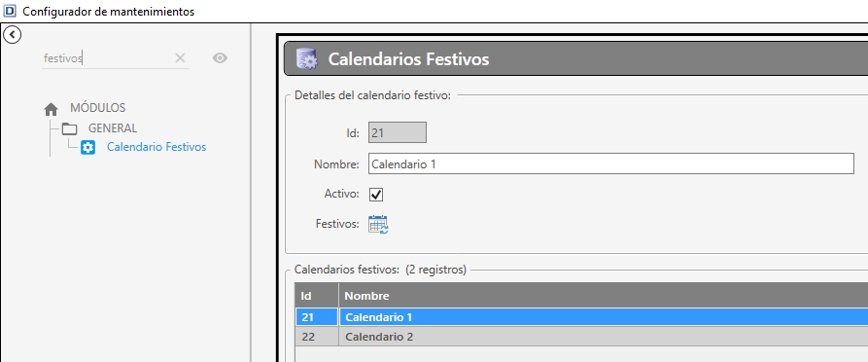This screenshot has height=362, width=868.
Task: Uncheck the Activo checkbox
Action: 376,195
